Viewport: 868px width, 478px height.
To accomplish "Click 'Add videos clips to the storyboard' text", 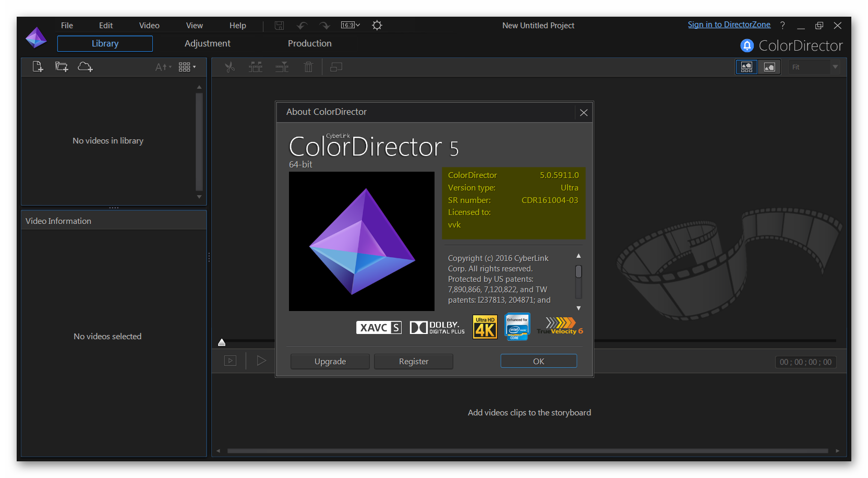I will tap(529, 413).
